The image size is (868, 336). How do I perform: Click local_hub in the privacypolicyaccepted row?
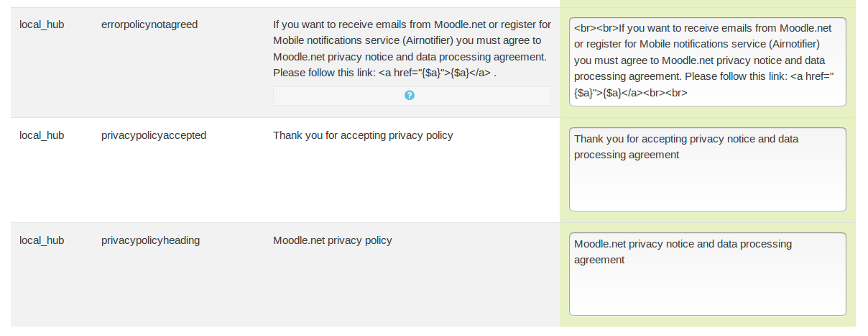click(x=42, y=135)
